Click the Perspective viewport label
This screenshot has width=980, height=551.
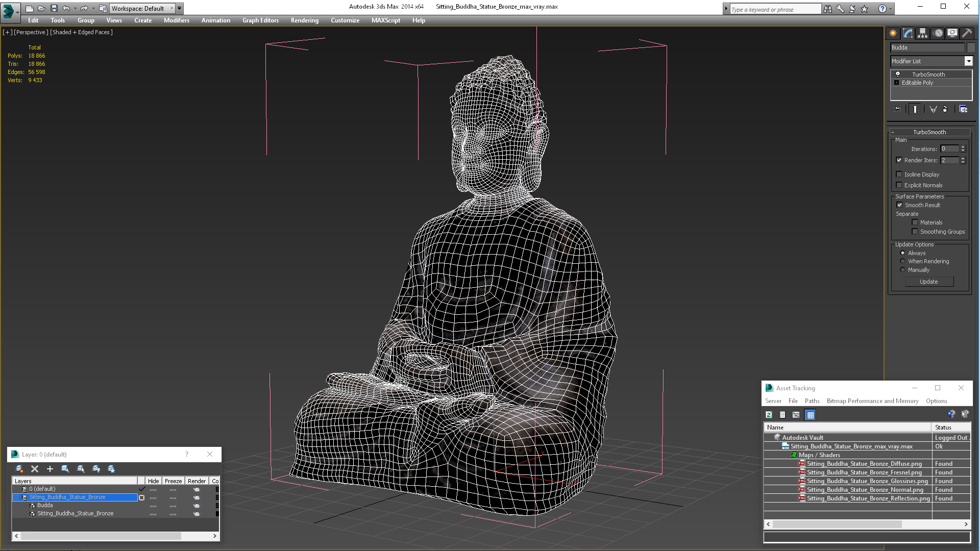pos(31,32)
